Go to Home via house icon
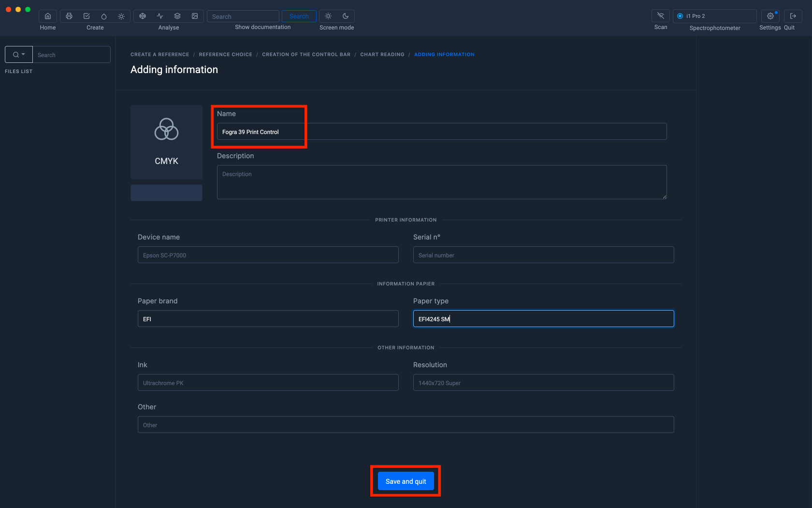 (x=48, y=16)
